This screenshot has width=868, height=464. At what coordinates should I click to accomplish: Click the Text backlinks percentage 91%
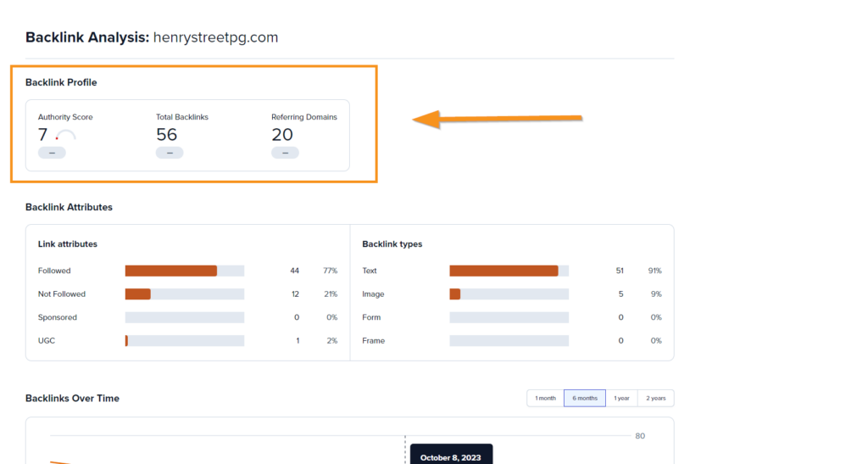click(x=655, y=271)
